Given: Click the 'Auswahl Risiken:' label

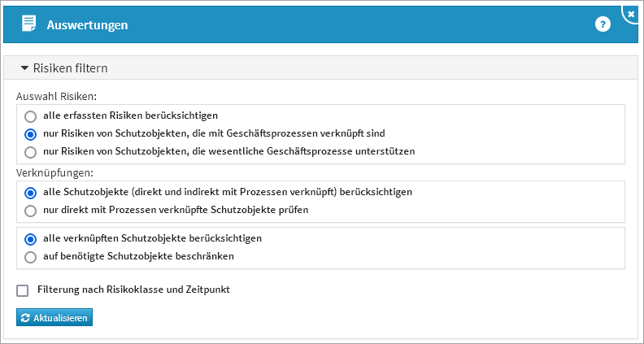Looking at the screenshot, I should [x=57, y=97].
